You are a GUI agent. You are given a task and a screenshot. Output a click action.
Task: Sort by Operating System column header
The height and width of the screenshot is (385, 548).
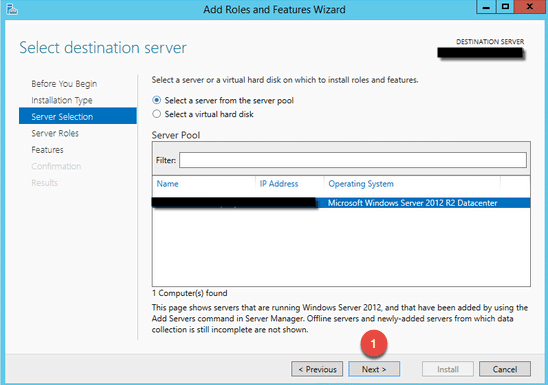coord(361,184)
